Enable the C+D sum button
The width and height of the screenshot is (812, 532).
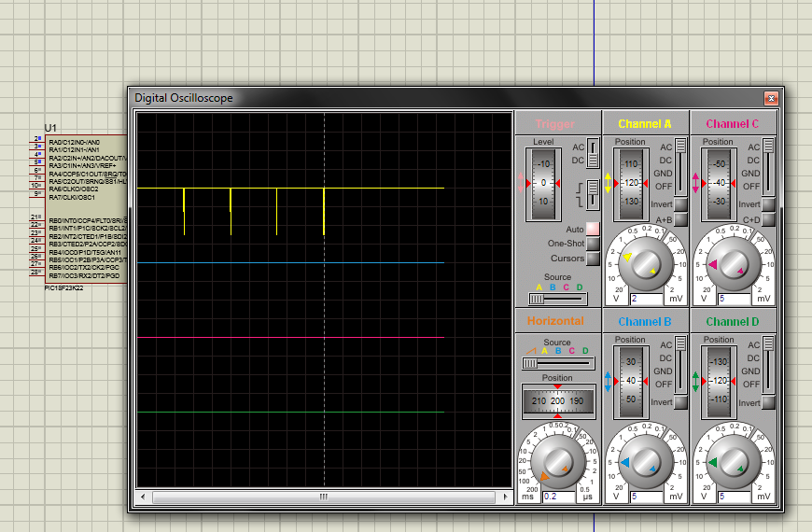click(769, 219)
